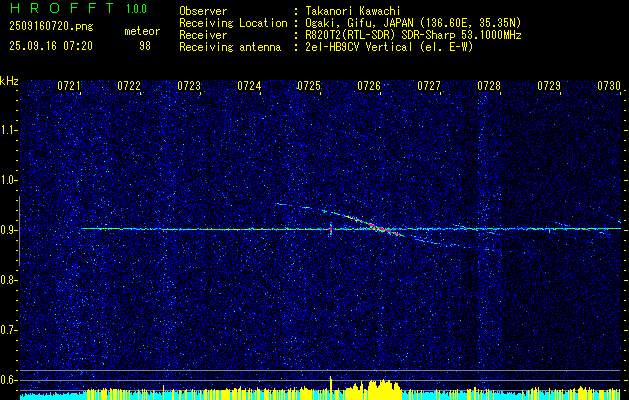This screenshot has height=400, width=629.
Task: Click the 0729 time marker
Action: (549, 86)
